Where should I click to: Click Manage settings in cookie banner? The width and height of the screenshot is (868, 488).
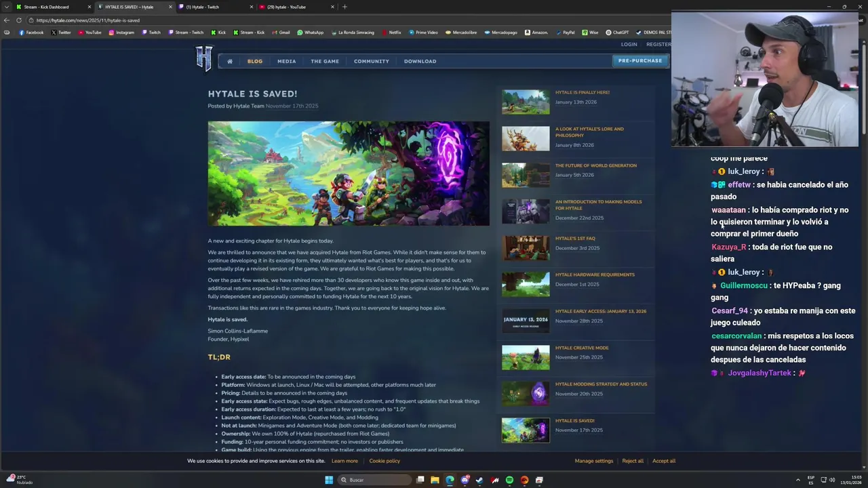(594, 461)
